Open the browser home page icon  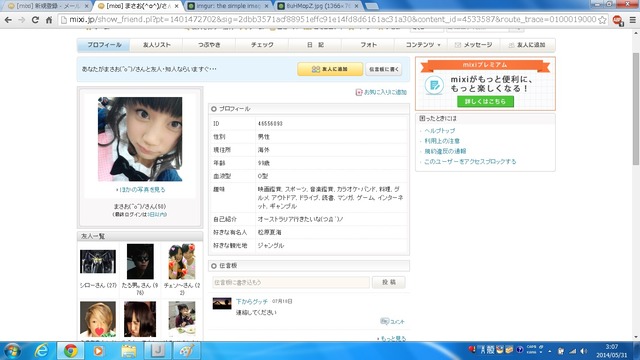point(49,20)
